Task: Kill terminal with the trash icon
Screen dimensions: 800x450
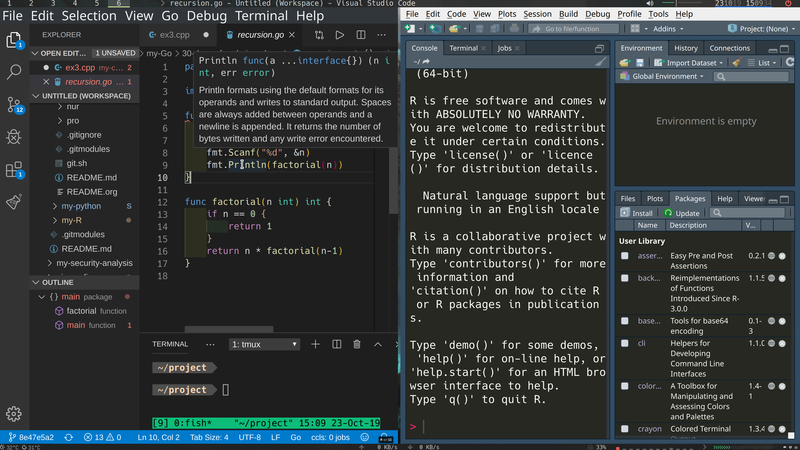Action: point(357,344)
